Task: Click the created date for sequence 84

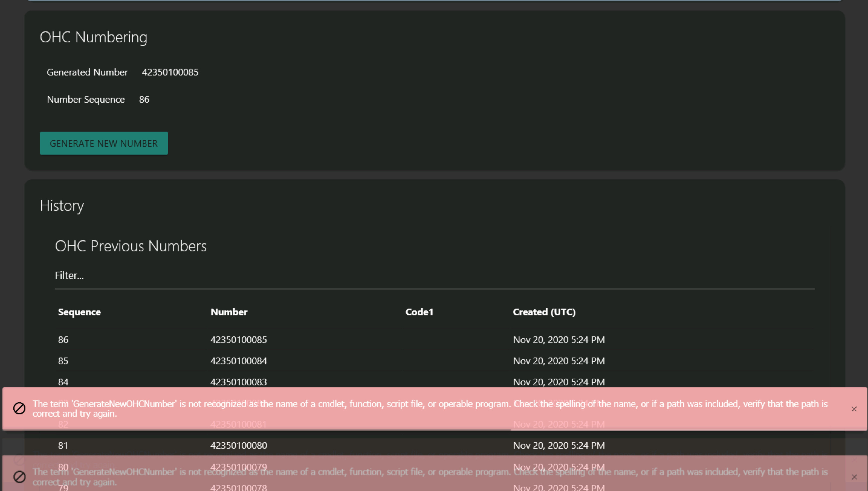Action: 559,382
